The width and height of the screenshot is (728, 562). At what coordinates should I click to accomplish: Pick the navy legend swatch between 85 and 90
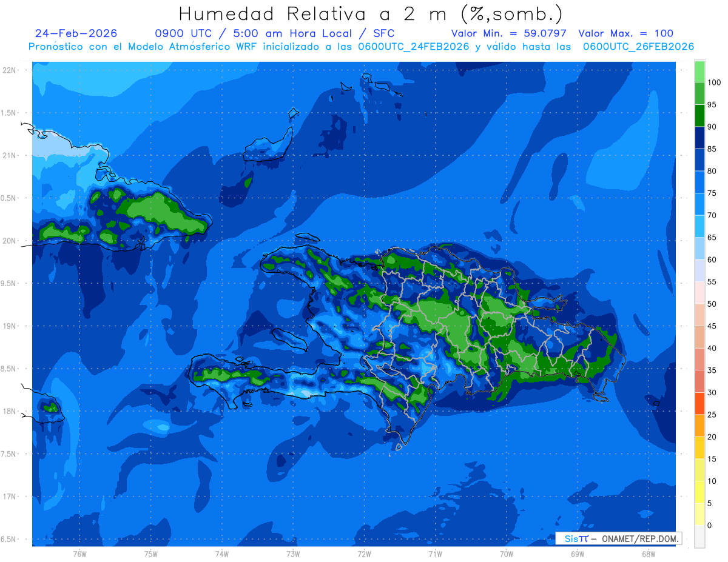coord(699,138)
